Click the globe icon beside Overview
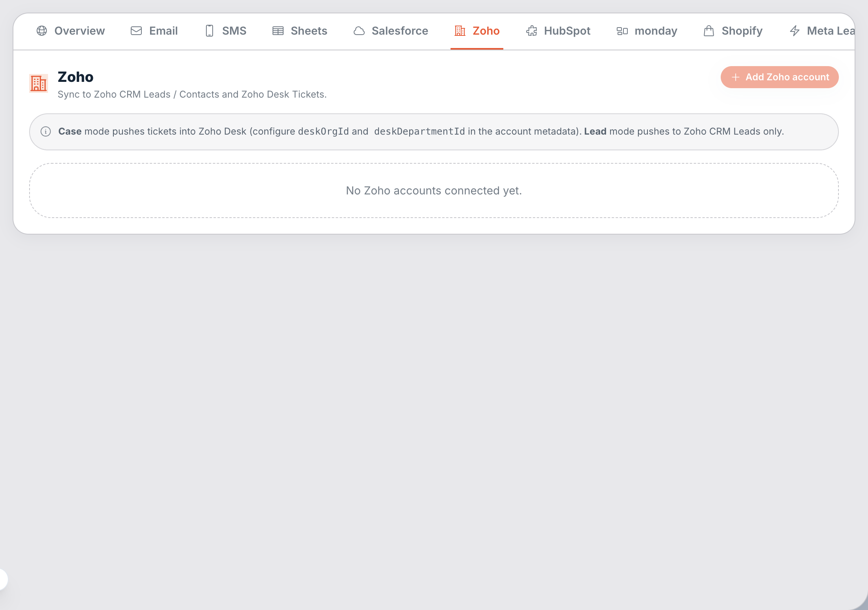868x610 pixels. [42, 31]
